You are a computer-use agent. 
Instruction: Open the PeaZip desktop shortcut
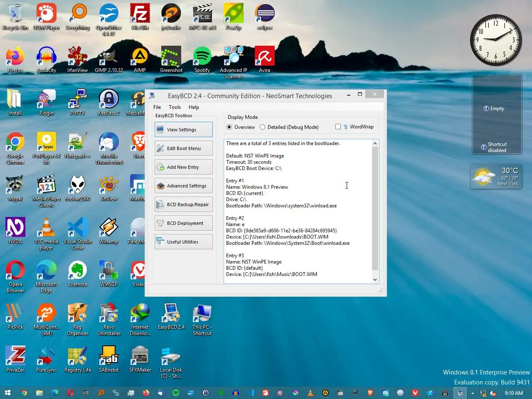coord(234,17)
